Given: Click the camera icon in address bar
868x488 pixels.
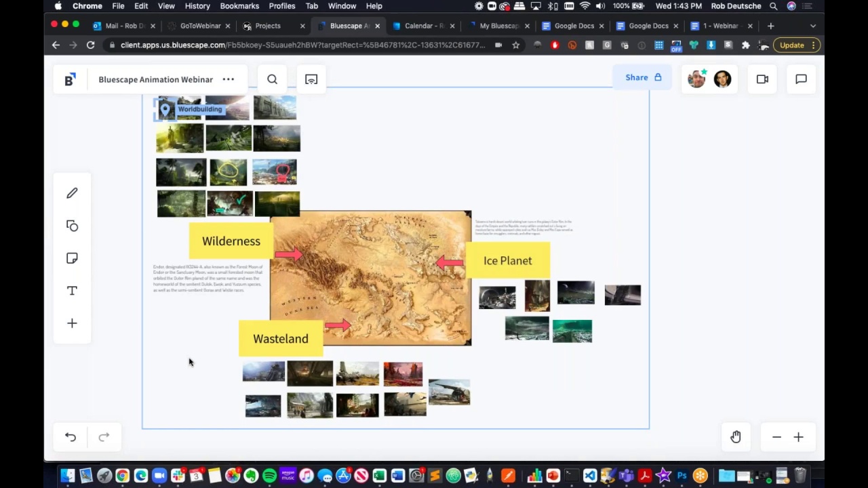Looking at the screenshot, I should tap(498, 45).
